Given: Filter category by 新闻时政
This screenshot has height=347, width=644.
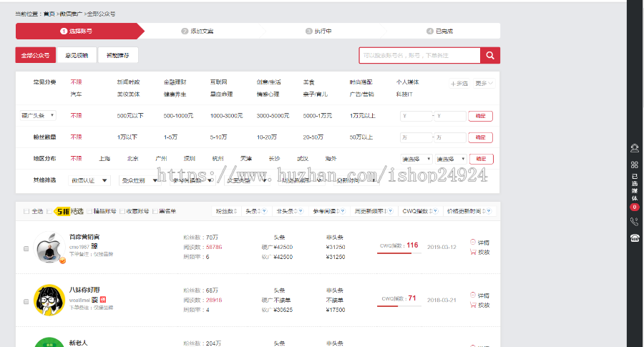Looking at the screenshot, I should coord(129,82).
